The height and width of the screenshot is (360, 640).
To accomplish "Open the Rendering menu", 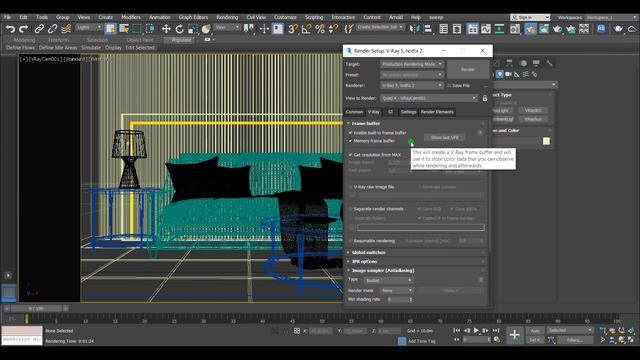I will pos(227,17).
